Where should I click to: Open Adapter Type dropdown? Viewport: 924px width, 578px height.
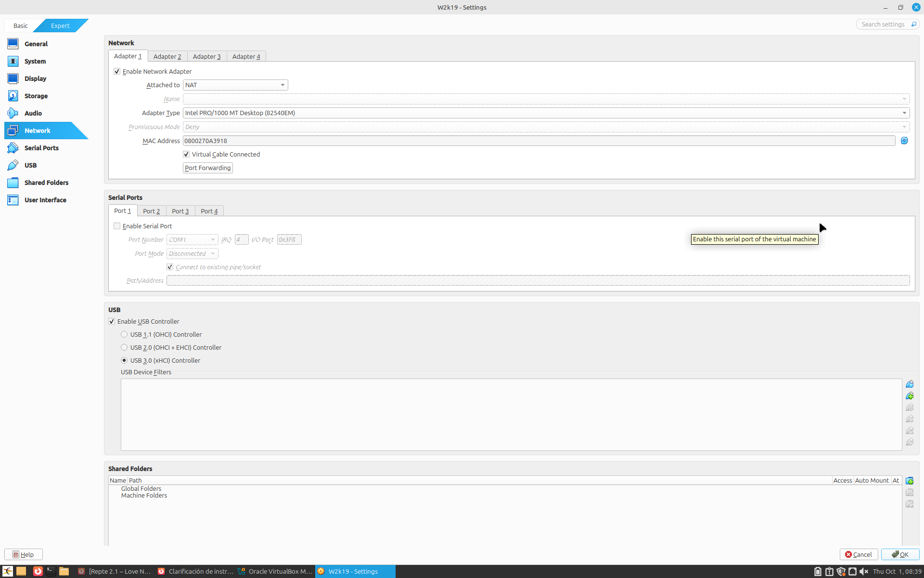click(546, 113)
